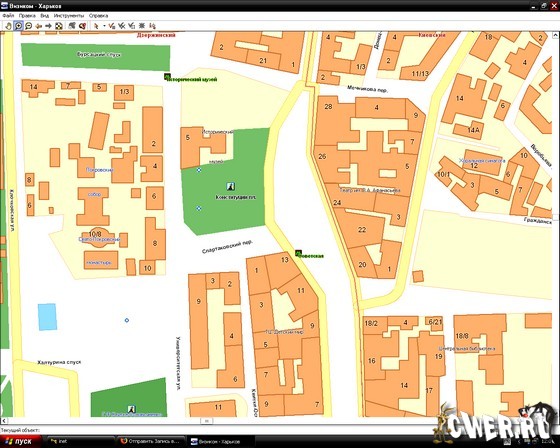This screenshot has height=448, width=560.
Task: Click monument icon in Конституции square
Action: [x=231, y=186]
